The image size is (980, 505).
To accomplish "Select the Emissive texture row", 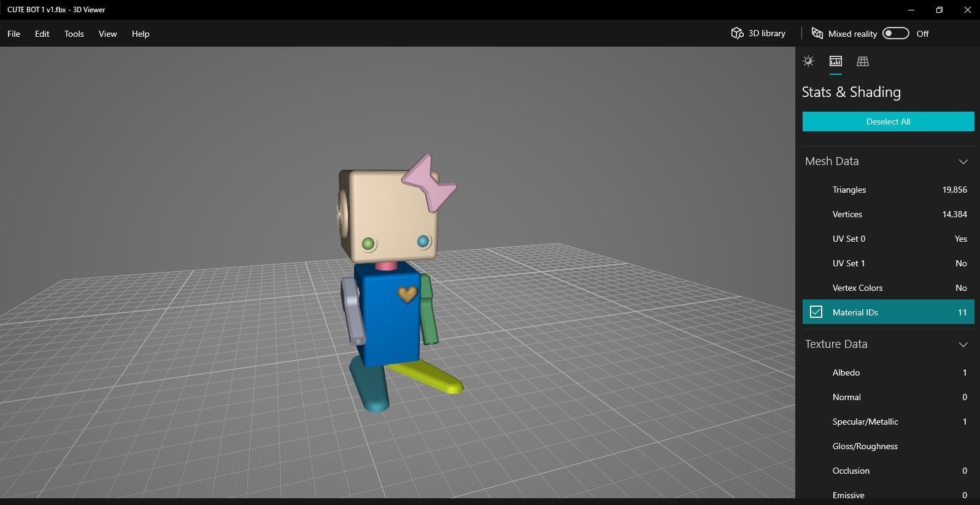I will (x=888, y=494).
